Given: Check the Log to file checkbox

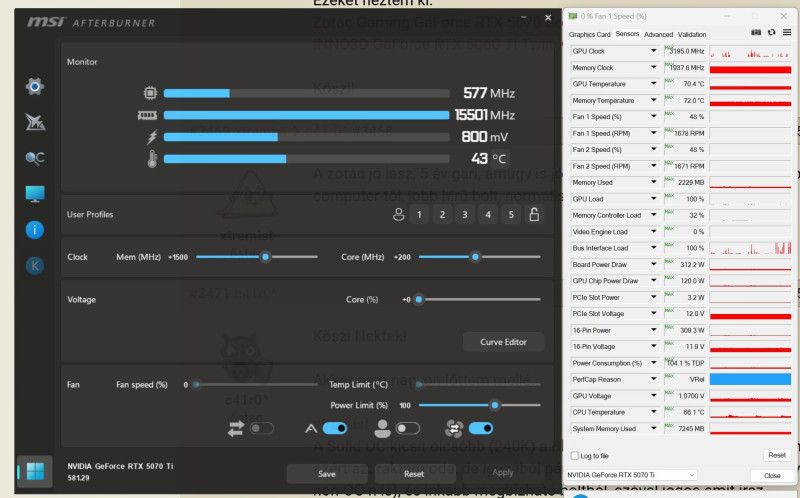Looking at the screenshot, I should coord(575,456).
